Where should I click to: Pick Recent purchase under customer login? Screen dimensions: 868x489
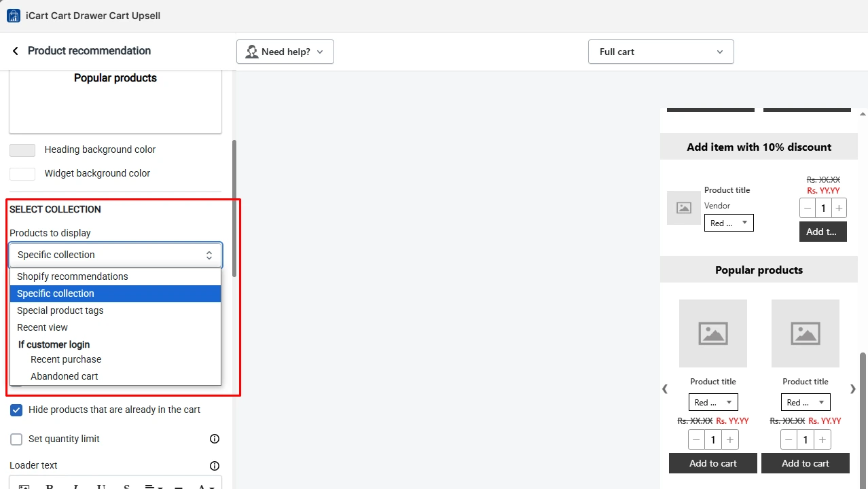[x=115, y=359]
